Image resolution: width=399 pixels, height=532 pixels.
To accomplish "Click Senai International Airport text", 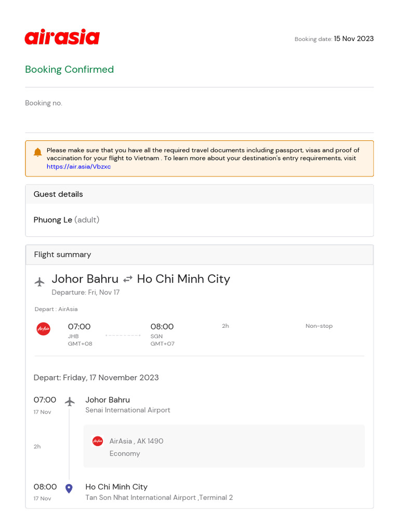I will click(x=128, y=410).
